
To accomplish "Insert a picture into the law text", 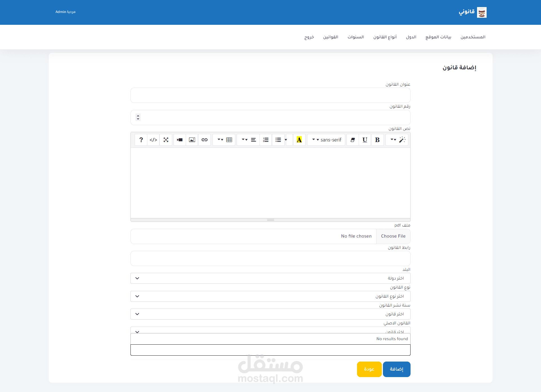I will [192, 140].
